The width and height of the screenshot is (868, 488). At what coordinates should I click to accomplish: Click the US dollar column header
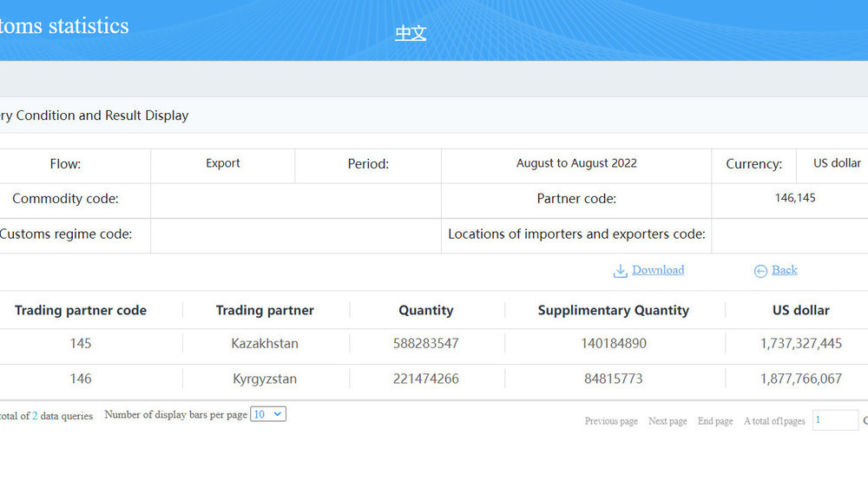800,310
